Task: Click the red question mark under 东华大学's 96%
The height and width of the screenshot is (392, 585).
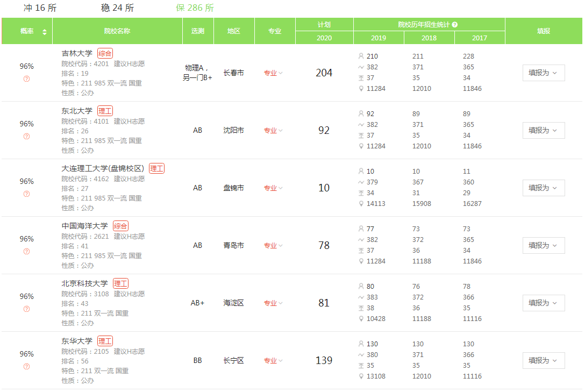Action: point(26,366)
